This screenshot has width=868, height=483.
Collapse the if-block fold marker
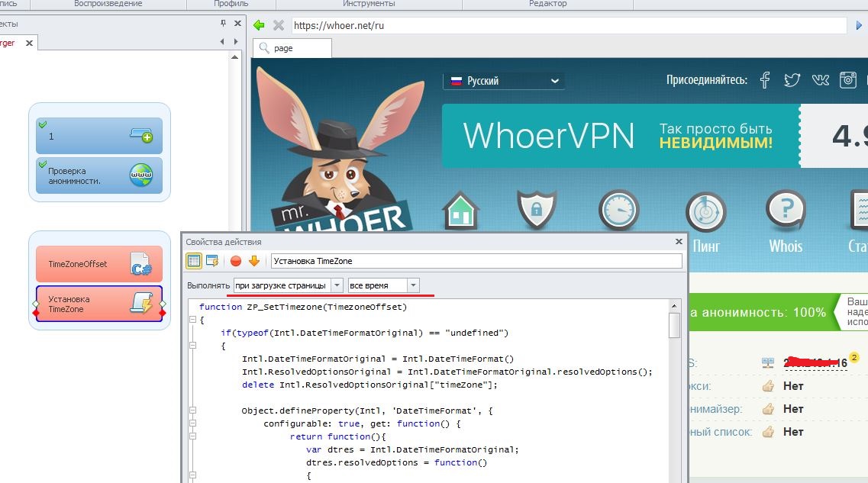[192, 345]
